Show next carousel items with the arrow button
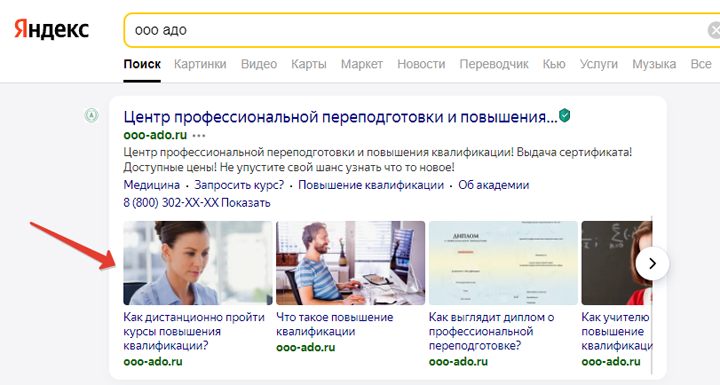This screenshot has width=720, height=385. click(652, 263)
